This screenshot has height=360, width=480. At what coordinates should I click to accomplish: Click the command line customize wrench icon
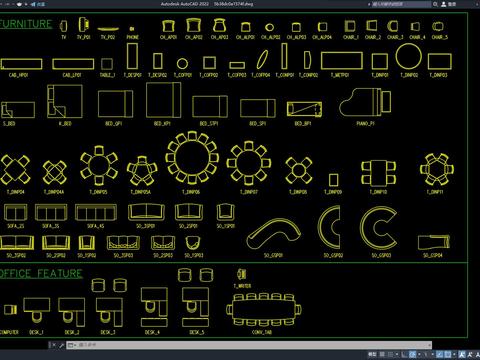click(x=61, y=345)
